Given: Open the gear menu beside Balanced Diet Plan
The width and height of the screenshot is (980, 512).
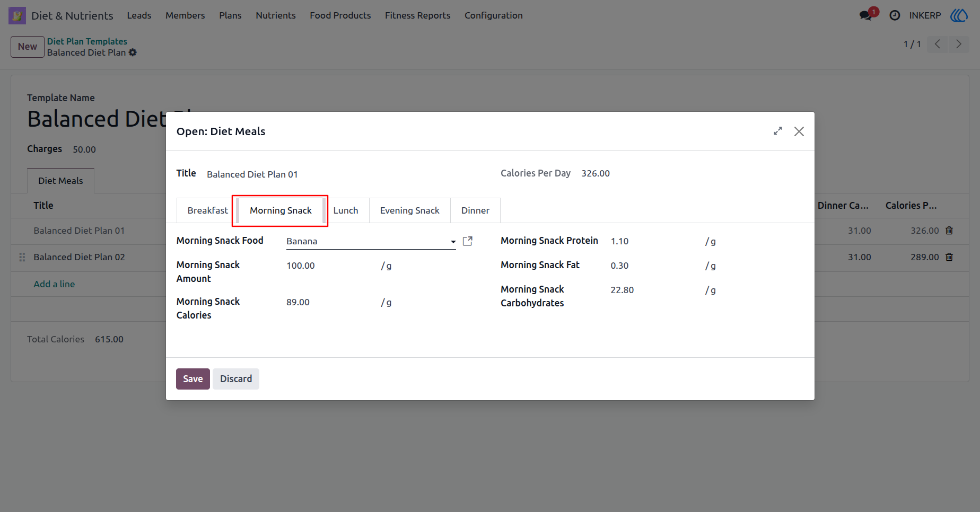Looking at the screenshot, I should click(133, 52).
